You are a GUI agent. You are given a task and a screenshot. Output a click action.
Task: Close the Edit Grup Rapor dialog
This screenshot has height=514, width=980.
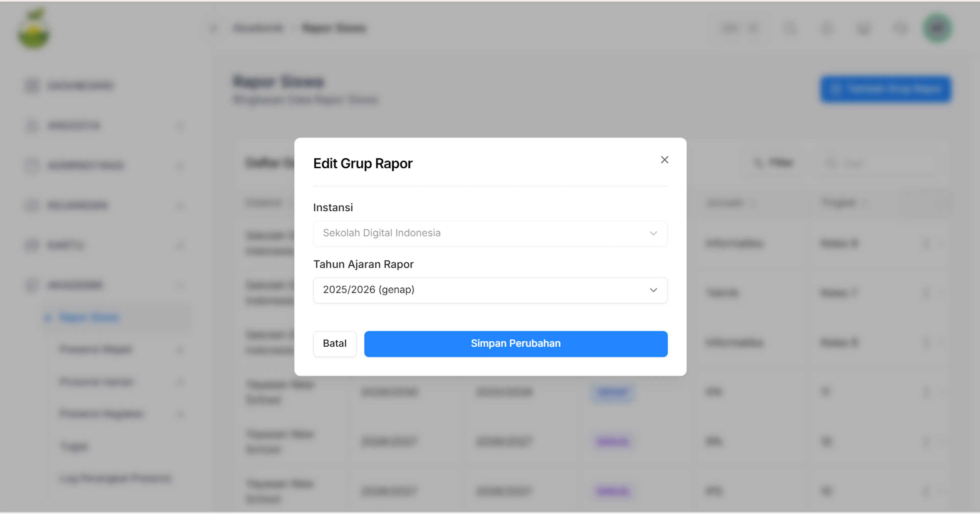pos(664,160)
